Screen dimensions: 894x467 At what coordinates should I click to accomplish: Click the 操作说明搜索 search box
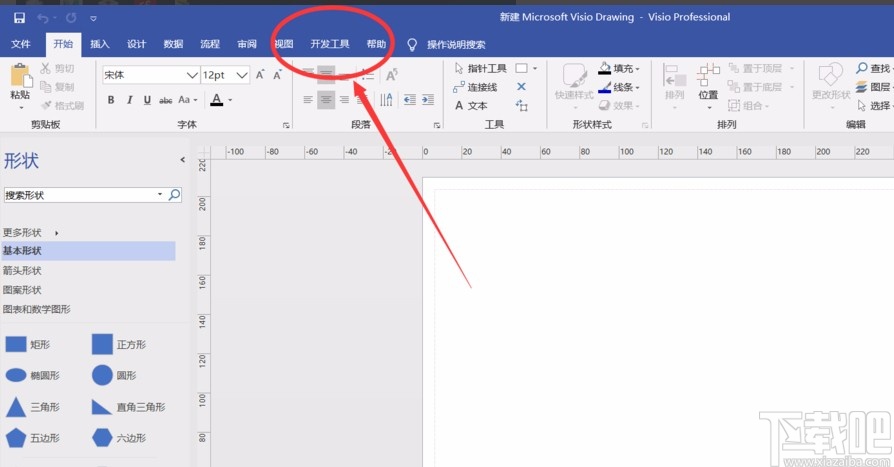tap(456, 44)
